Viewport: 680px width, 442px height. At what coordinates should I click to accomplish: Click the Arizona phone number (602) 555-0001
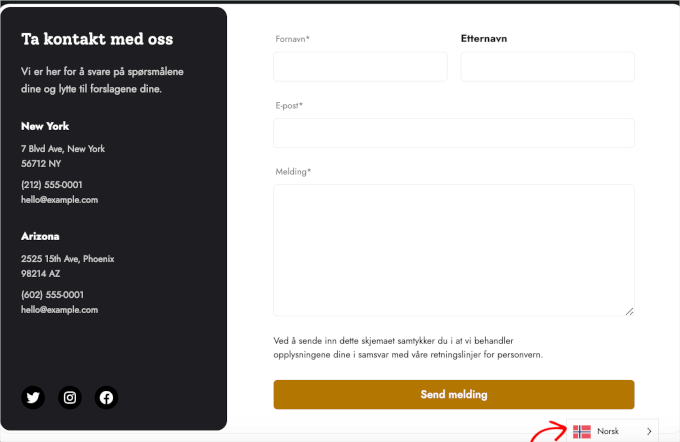tap(52, 295)
